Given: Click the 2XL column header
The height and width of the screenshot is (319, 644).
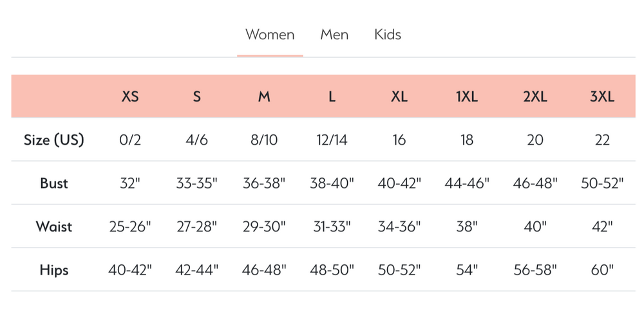Looking at the screenshot, I should (x=535, y=96).
